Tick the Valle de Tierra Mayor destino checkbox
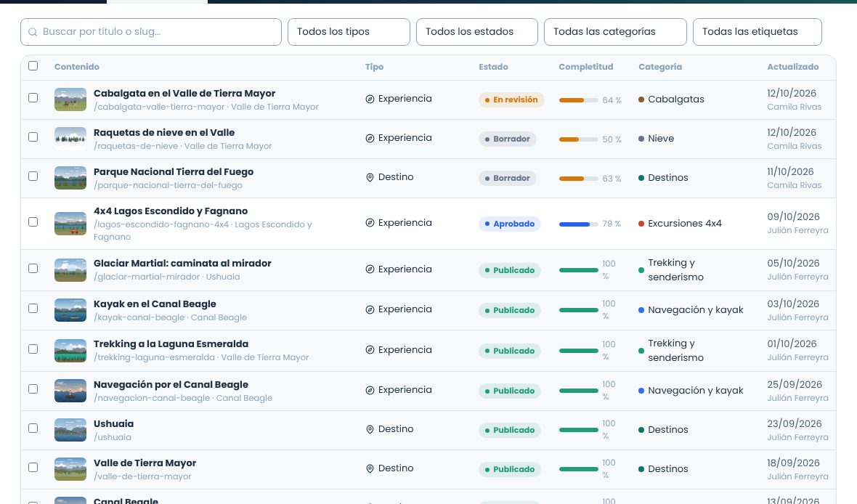Image resolution: width=857 pixels, height=504 pixels. click(33, 468)
